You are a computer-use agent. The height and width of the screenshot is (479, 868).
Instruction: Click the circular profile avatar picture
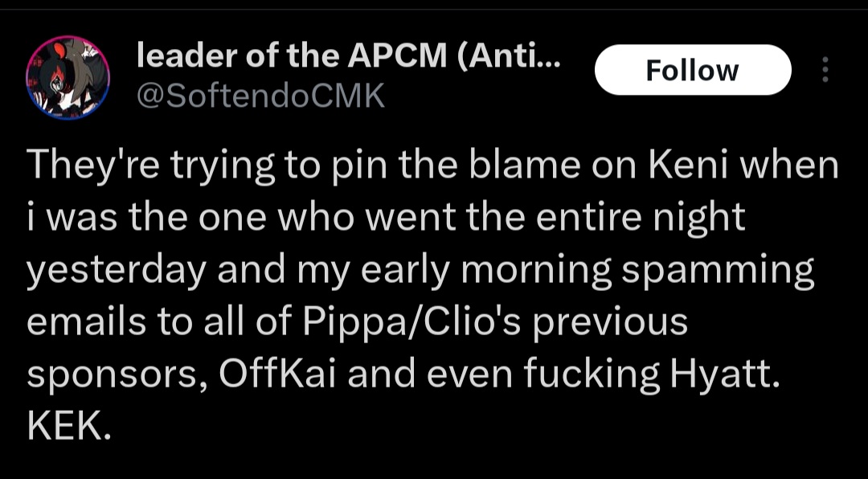click(x=68, y=77)
